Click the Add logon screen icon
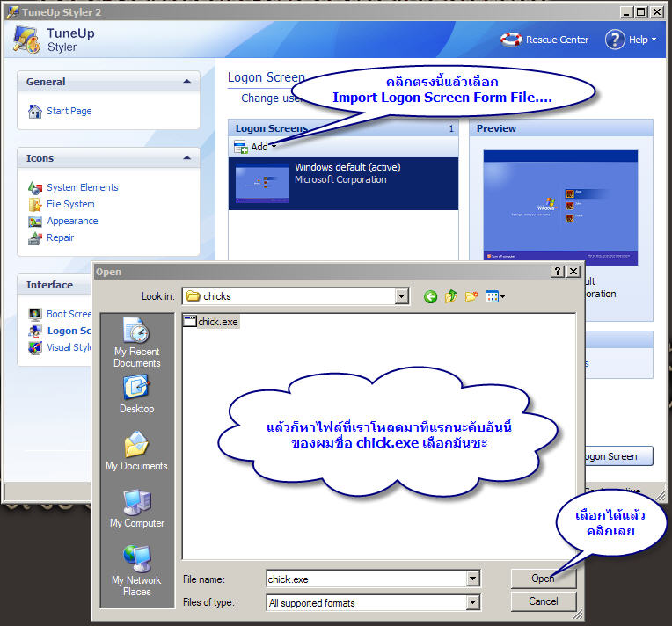 pos(241,147)
